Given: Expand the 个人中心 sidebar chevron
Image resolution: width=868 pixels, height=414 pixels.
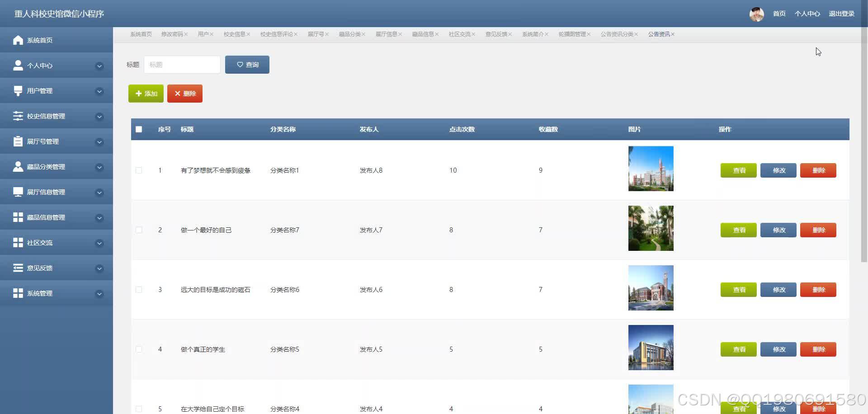Looking at the screenshot, I should point(99,66).
